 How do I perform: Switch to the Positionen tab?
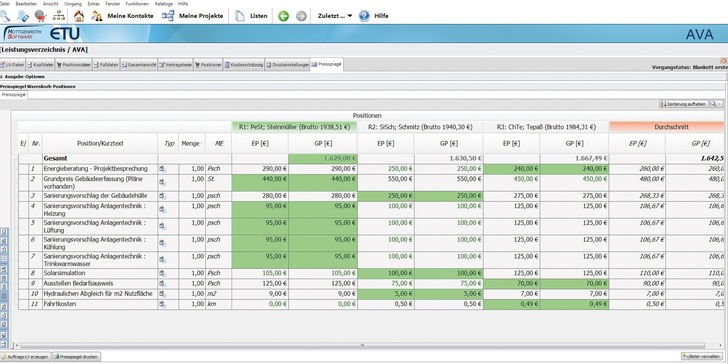click(x=208, y=65)
